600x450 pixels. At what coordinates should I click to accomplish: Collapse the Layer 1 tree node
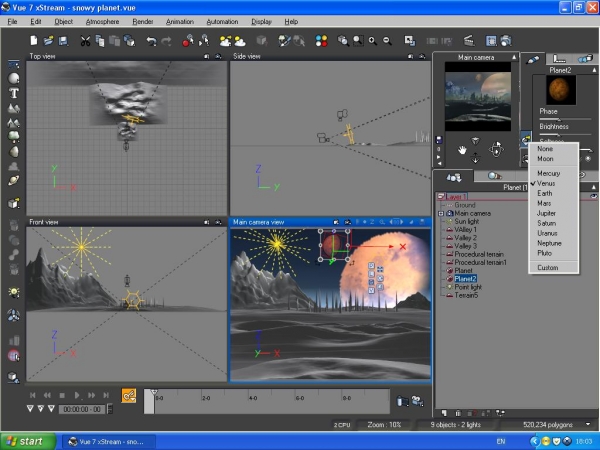(440, 196)
